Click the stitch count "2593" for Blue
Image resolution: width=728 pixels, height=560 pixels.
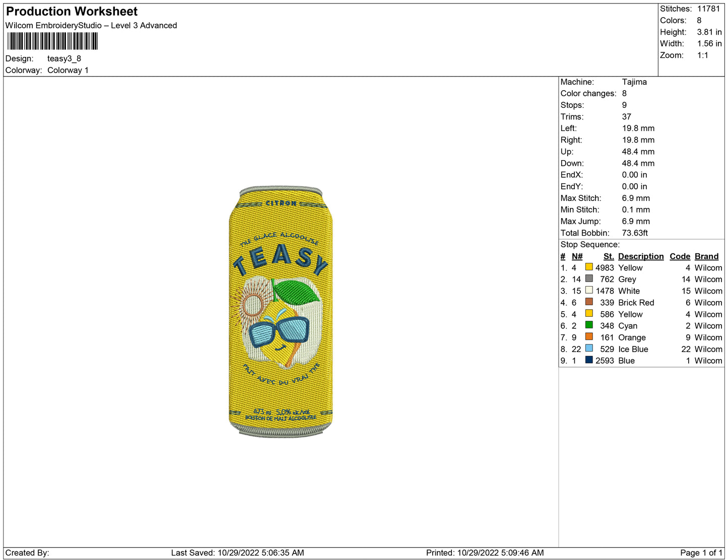[x=605, y=360]
